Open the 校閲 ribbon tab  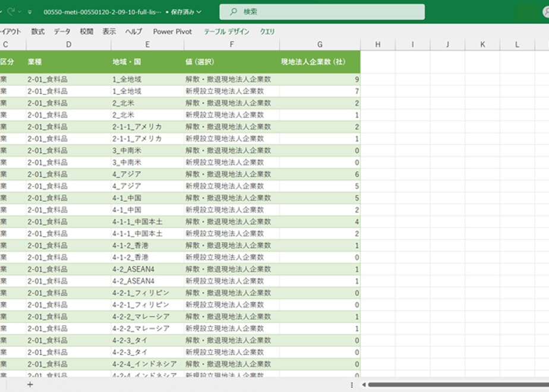click(x=86, y=31)
